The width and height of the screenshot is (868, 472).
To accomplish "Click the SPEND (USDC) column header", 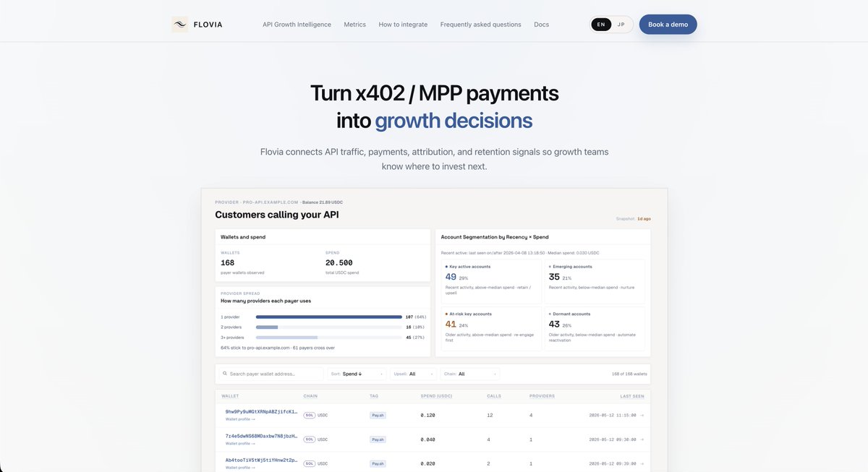I will (x=435, y=396).
